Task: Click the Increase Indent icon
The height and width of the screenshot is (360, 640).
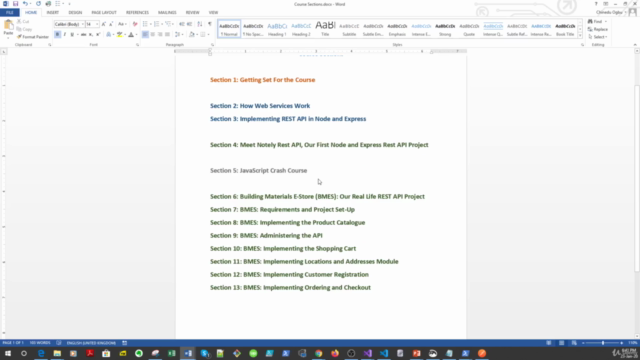Action: [189, 24]
